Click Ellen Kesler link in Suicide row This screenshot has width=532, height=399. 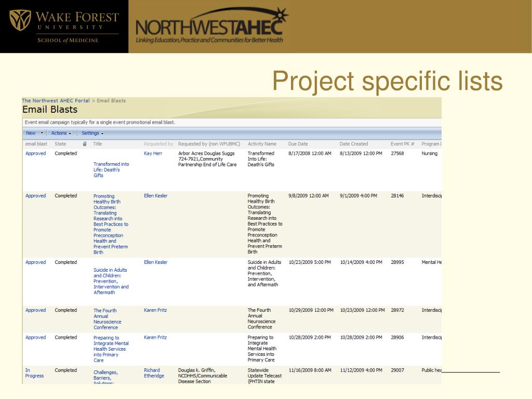156,262
